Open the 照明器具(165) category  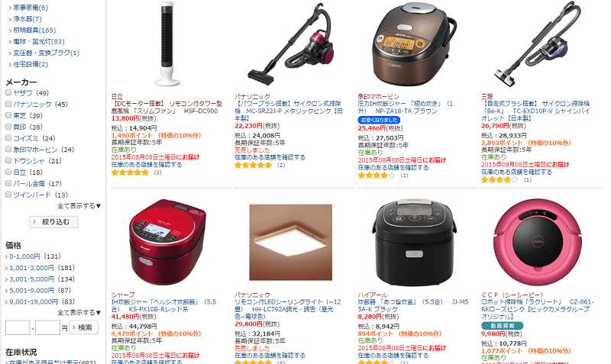(34, 30)
